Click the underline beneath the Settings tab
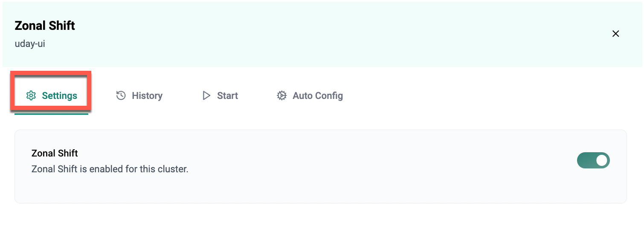 pyautogui.click(x=51, y=114)
